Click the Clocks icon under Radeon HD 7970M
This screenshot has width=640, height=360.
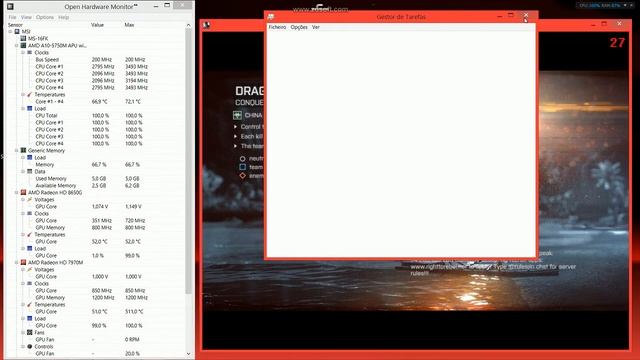click(29, 283)
